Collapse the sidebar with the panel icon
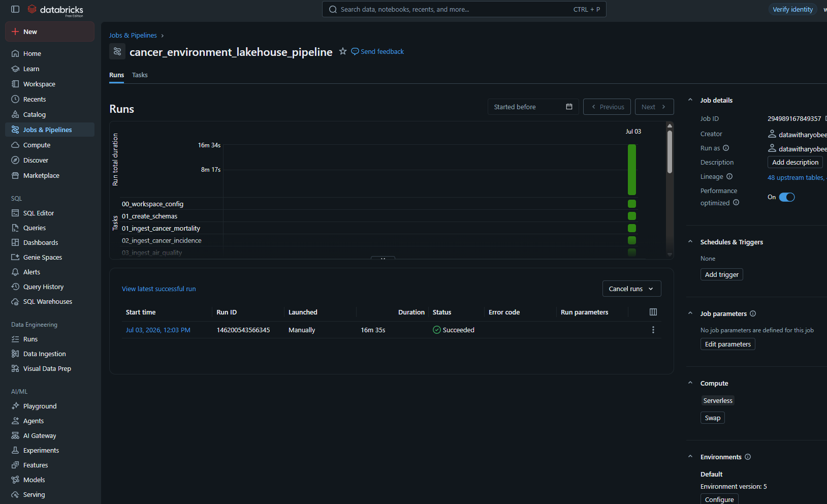The image size is (827, 504). [x=15, y=9]
